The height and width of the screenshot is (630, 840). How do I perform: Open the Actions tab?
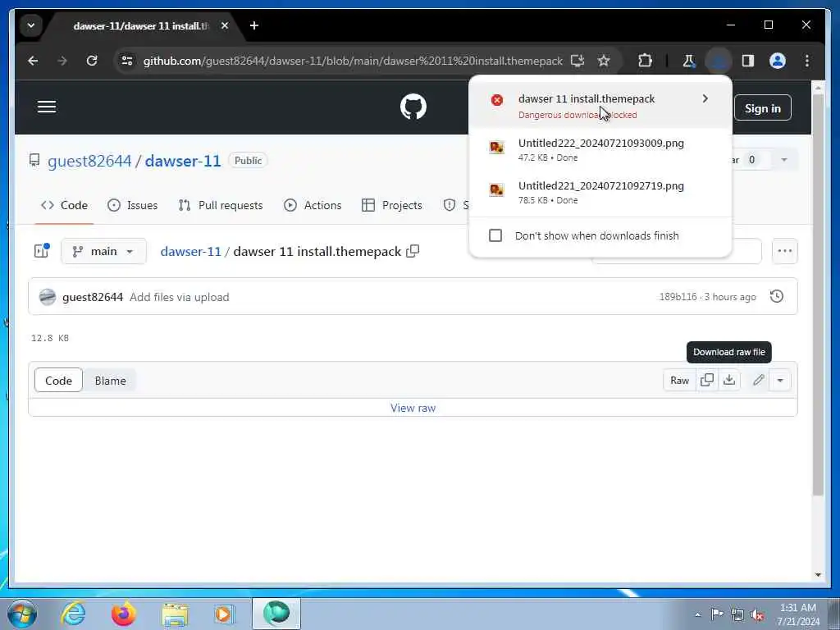(313, 205)
